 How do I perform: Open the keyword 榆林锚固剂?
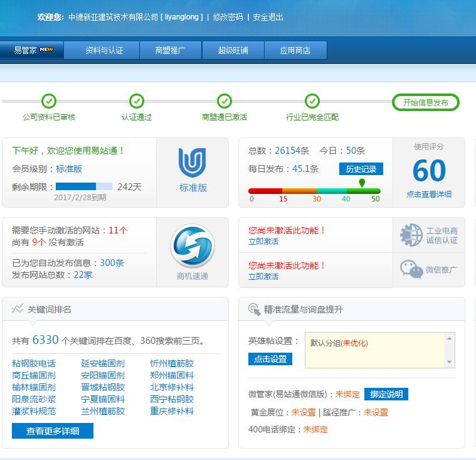pyautogui.click(x=34, y=387)
